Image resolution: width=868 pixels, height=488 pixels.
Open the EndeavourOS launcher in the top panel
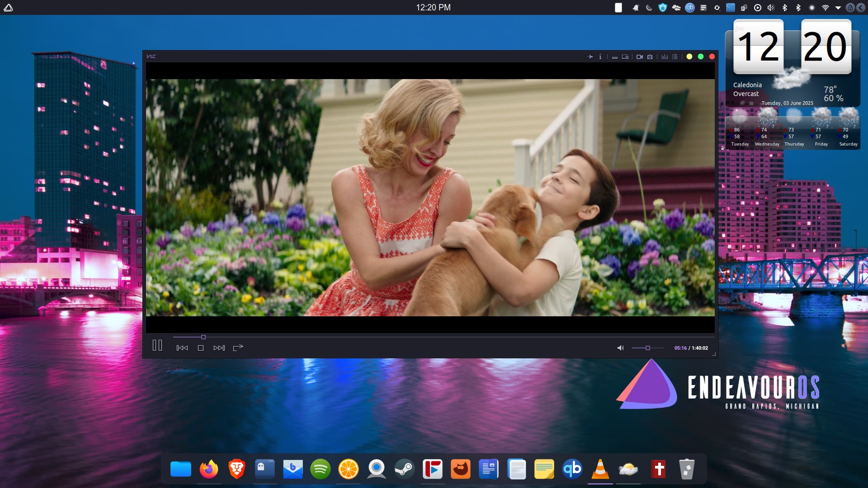(8, 7)
